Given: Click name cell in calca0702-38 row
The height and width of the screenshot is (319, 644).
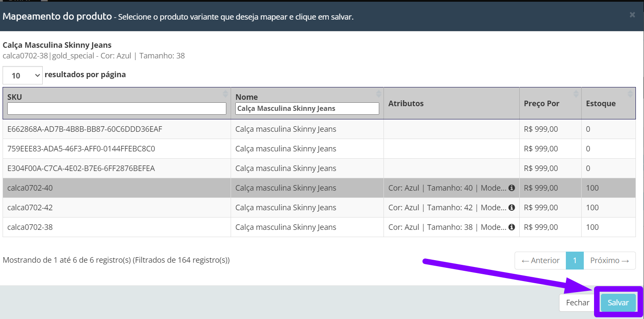Looking at the screenshot, I should pyautogui.click(x=307, y=227).
